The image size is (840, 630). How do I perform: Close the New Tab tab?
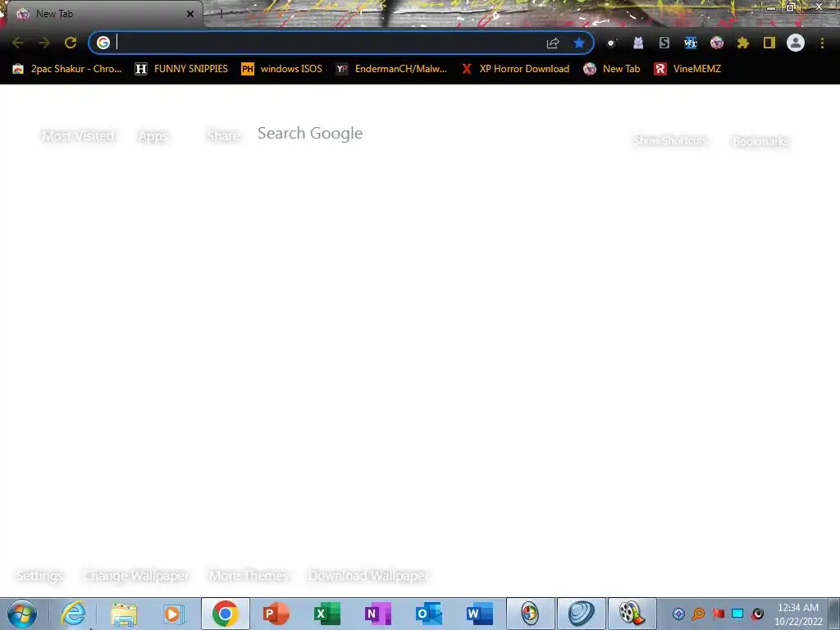(x=190, y=14)
